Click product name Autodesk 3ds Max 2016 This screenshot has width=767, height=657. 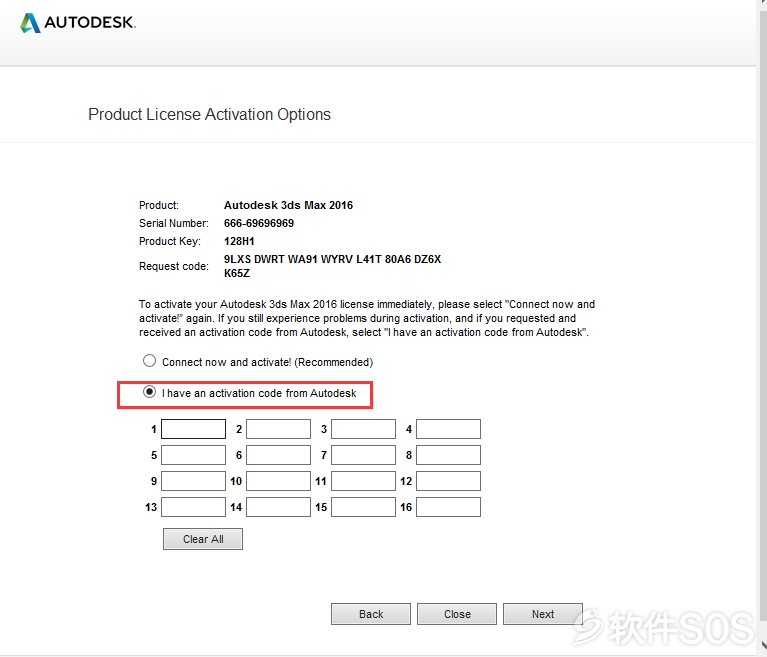pos(288,205)
